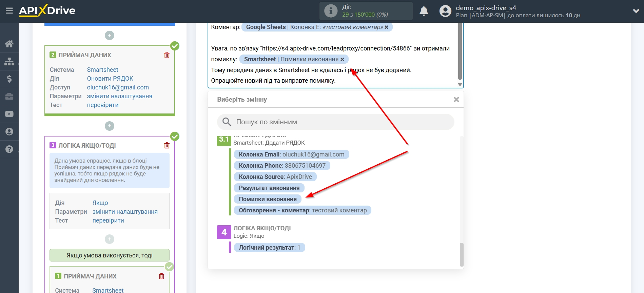The height and width of the screenshot is (293, 644).
Task: Select variable Обговорення - коментар
Action: click(x=303, y=210)
